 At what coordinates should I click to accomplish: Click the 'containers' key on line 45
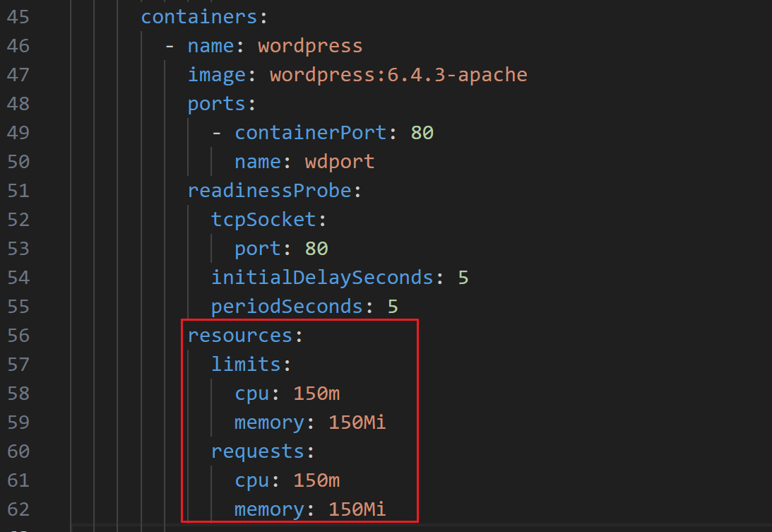click(199, 16)
